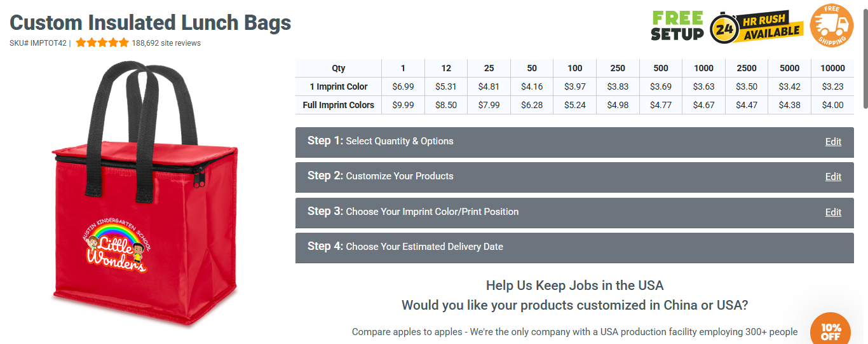Click the Free Shipping truck badge
The width and height of the screenshot is (868, 344).
click(x=832, y=25)
